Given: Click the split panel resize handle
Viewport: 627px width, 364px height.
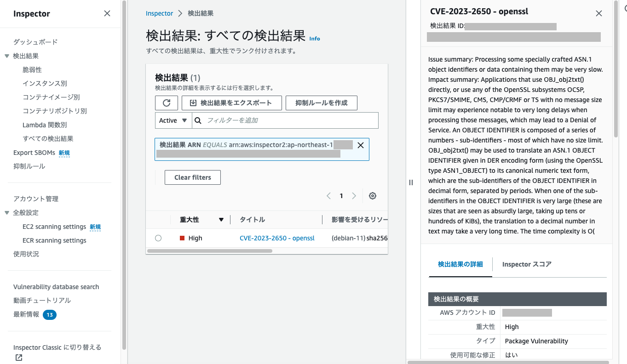Looking at the screenshot, I should (411, 182).
